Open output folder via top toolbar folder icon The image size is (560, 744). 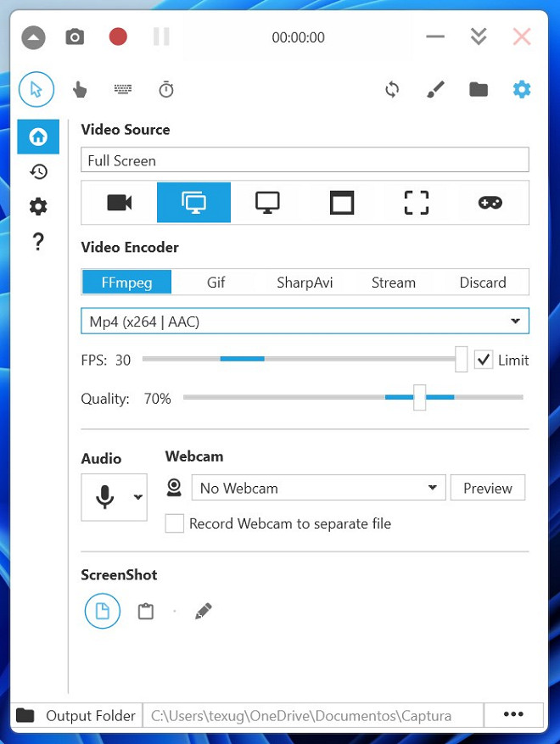pyautogui.click(x=479, y=89)
